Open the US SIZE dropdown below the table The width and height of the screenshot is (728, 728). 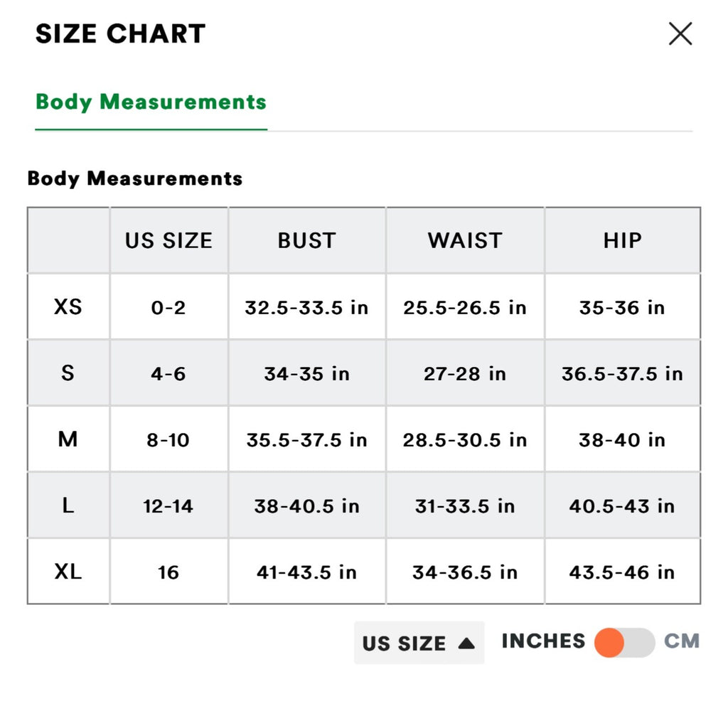point(419,643)
